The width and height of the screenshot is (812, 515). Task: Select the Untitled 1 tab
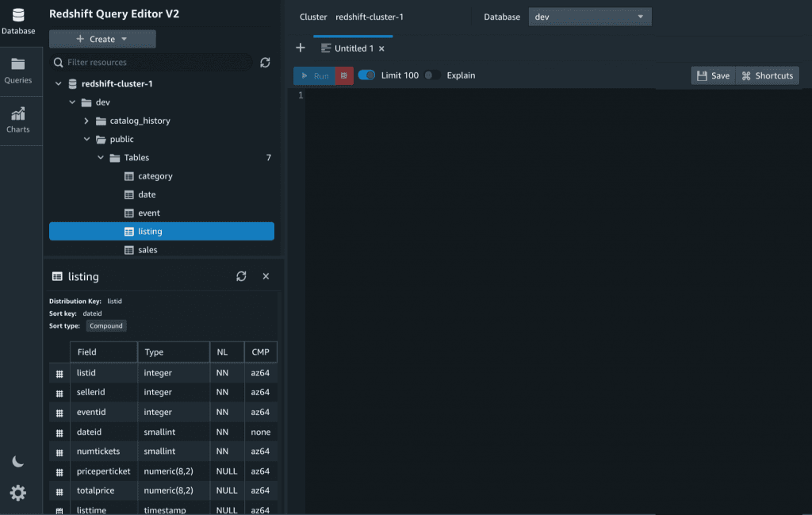pos(351,48)
